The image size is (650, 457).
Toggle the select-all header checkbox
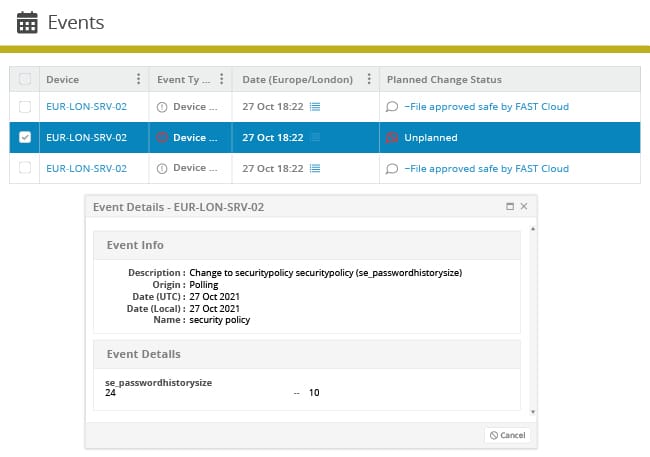[25, 79]
